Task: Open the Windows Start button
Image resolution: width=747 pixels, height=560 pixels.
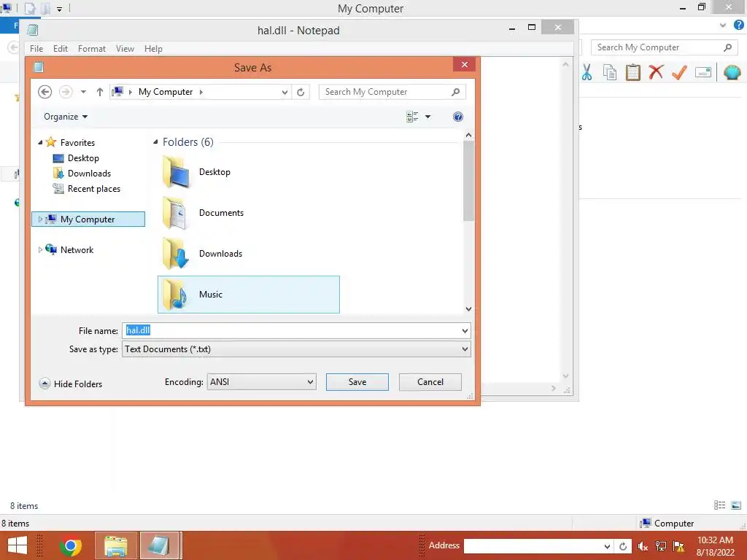Action: [18, 545]
